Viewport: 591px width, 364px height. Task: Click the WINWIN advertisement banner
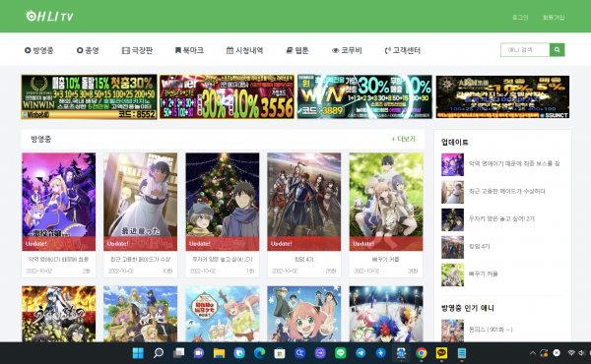point(89,96)
